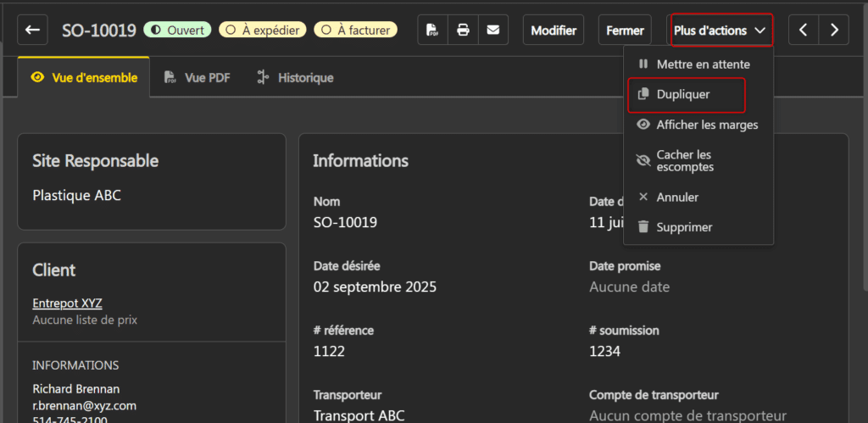The width and height of the screenshot is (868, 423).
Task: Click the email envelope icon
Action: point(492,31)
